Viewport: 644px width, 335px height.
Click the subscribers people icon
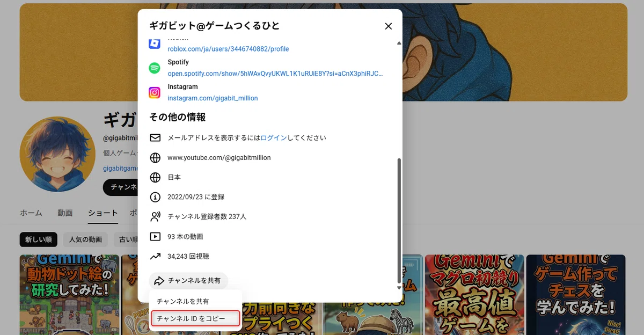coord(155,217)
